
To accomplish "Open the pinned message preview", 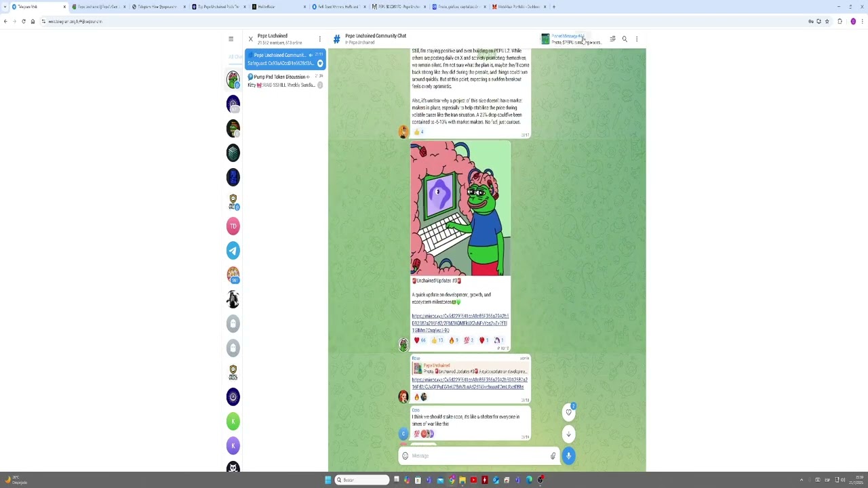I will (x=570, y=39).
